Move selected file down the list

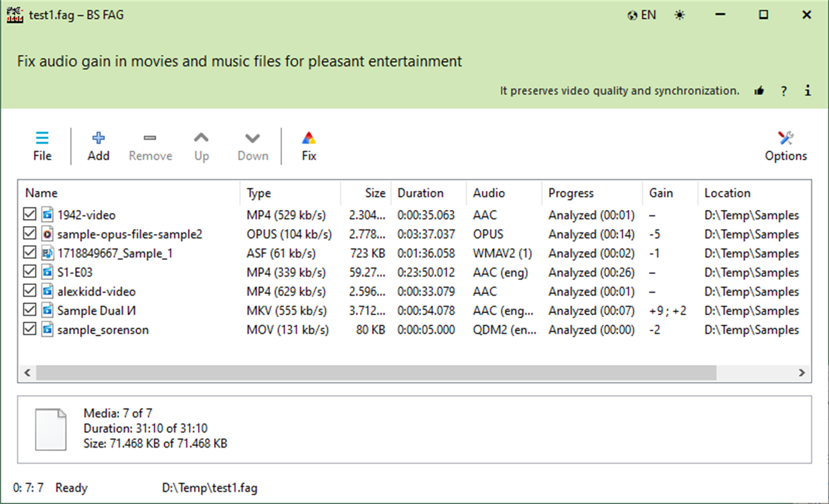[x=252, y=145]
